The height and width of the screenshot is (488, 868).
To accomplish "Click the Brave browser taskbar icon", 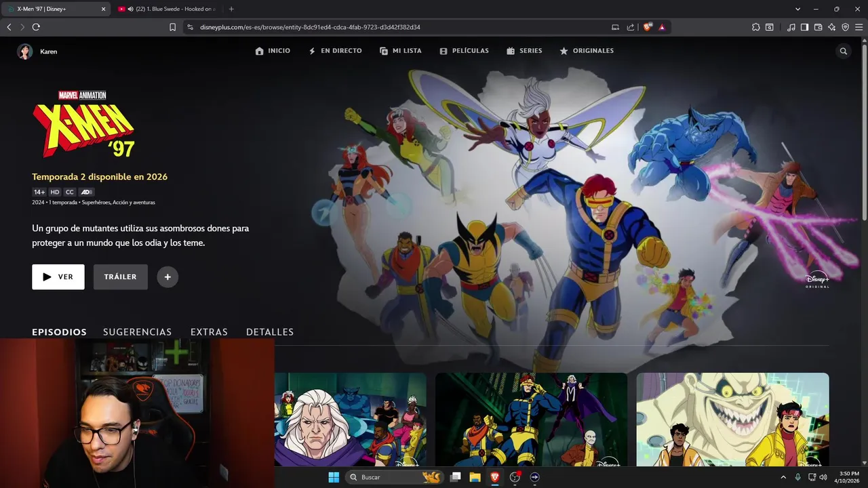I will 495,477.
